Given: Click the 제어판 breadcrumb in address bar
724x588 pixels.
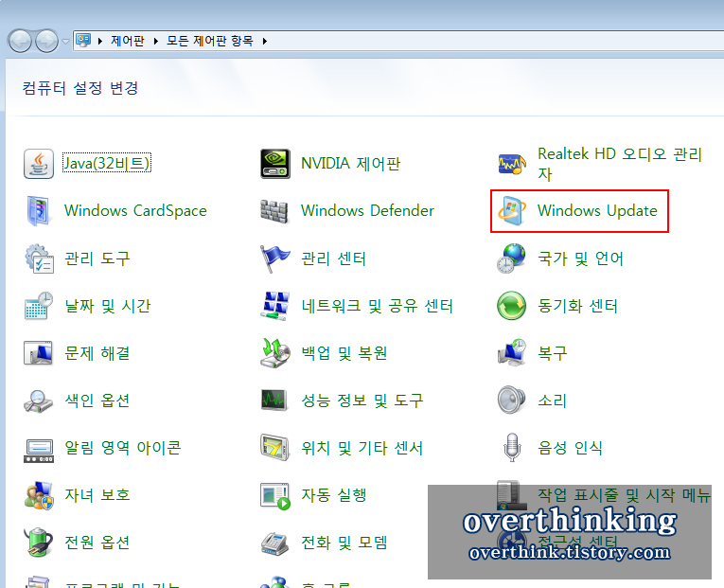Looking at the screenshot, I should point(128,41).
